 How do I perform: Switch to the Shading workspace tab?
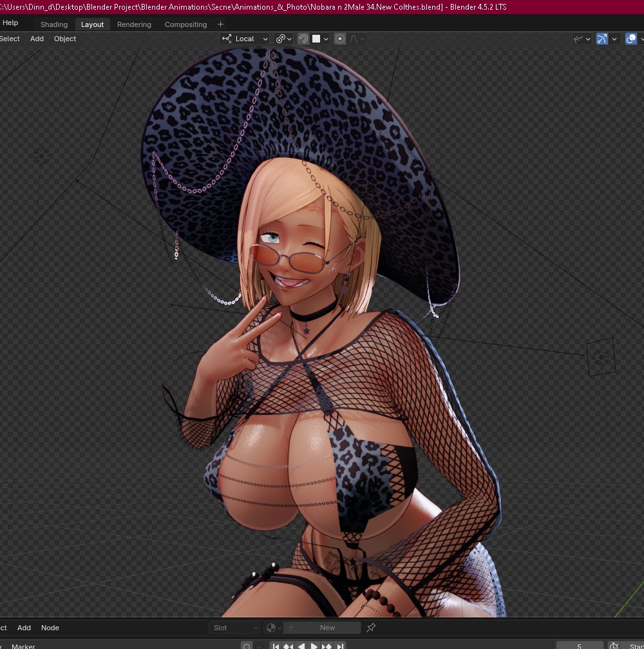pyautogui.click(x=53, y=24)
